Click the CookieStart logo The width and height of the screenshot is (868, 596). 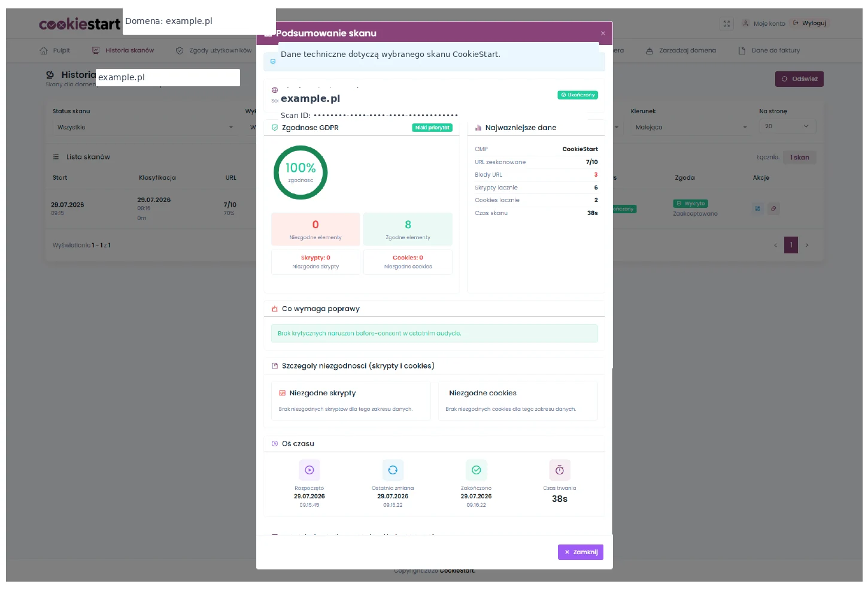(80, 24)
